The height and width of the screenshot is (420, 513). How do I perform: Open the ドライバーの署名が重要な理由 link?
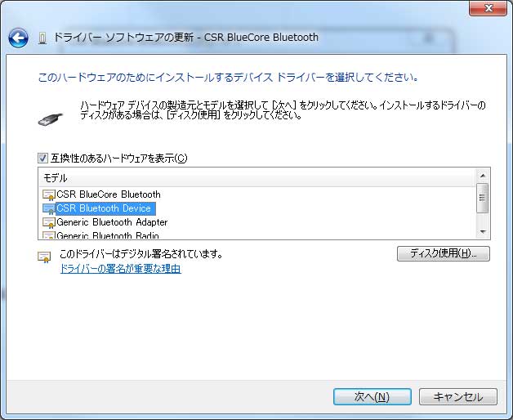click(121, 269)
